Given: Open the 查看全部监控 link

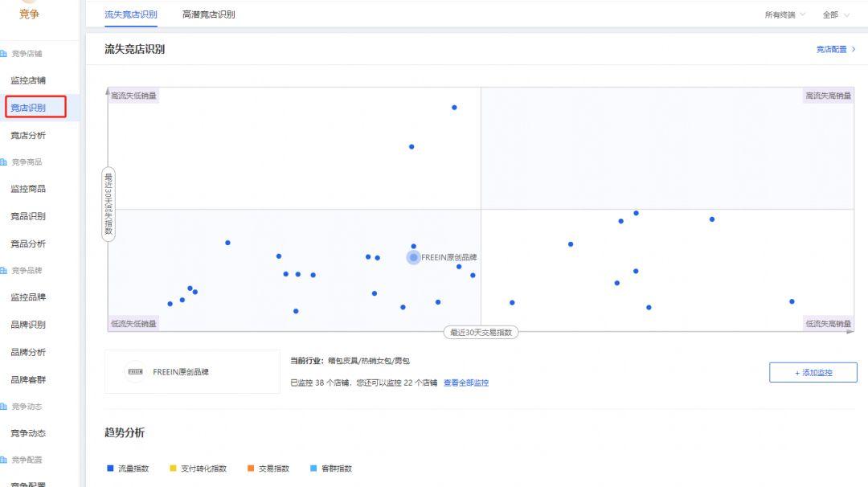Looking at the screenshot, I should (466, 383).
